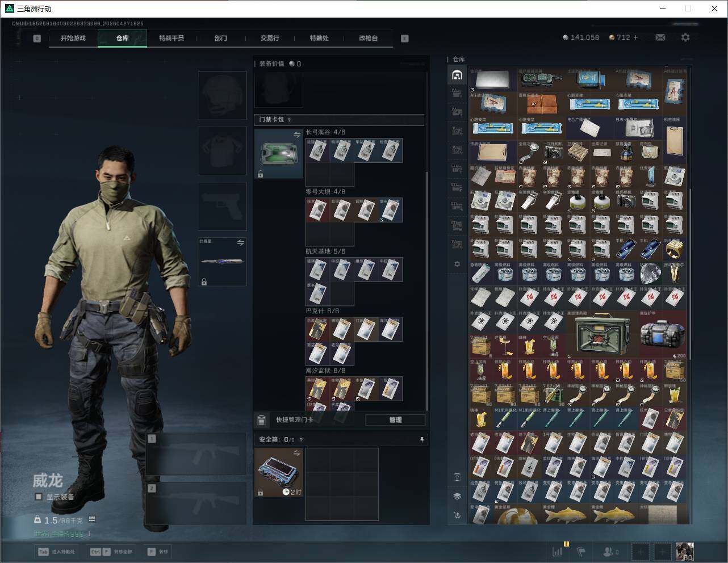Click the flag icon in bottom bar

click(581, 552)
